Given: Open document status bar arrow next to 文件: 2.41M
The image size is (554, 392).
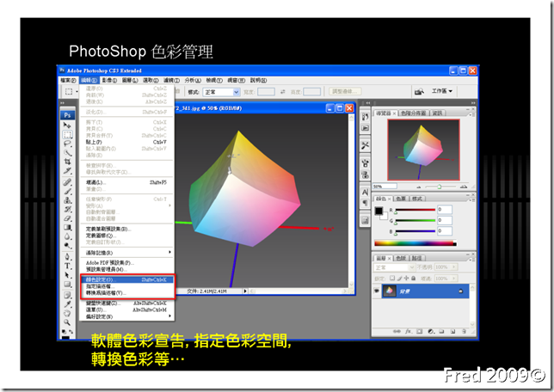Looking at the screenshot, I should coord(245,291).
